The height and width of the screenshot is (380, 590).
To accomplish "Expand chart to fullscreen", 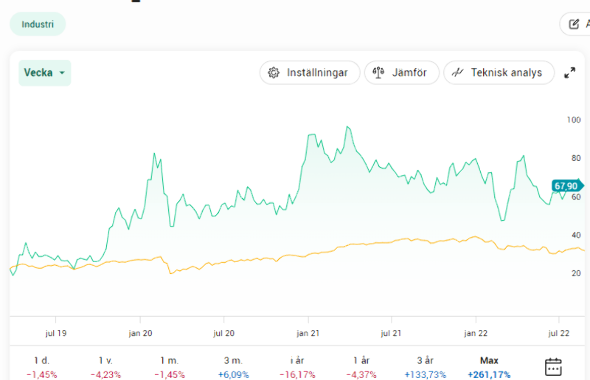I will pyautogui.click(x=570, y=73).
